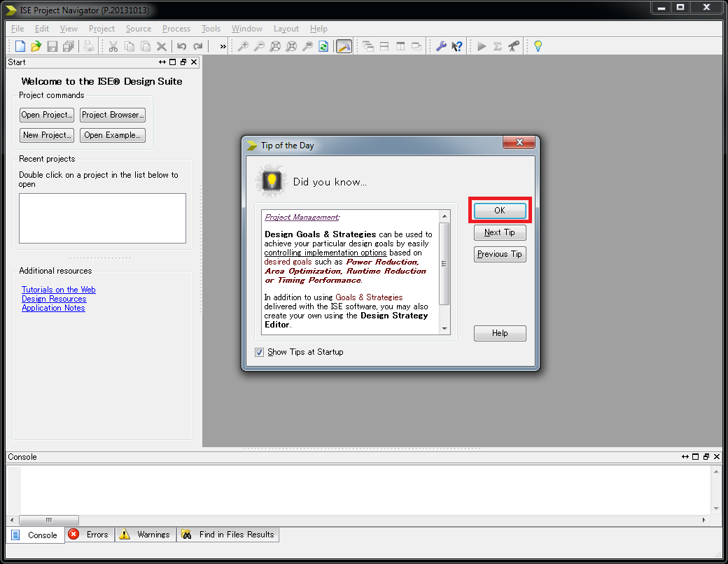Open the Layout menu
Screen dimensions: 728x564
click(286, 28)
